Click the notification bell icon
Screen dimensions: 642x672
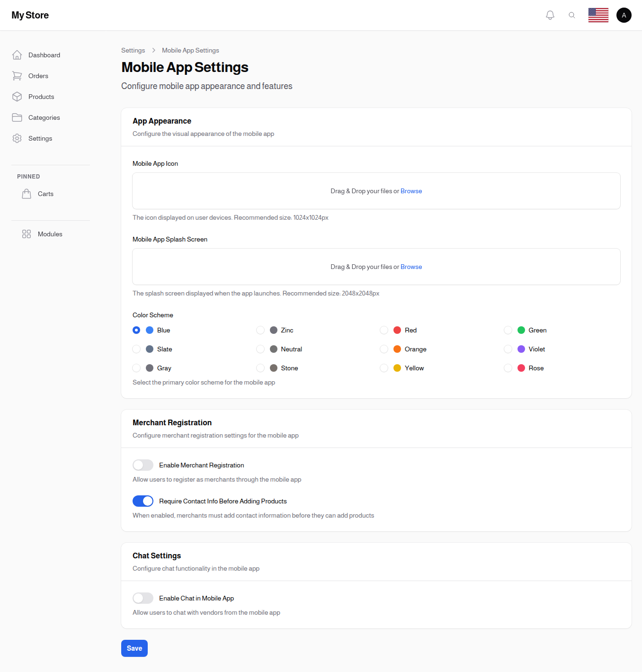coord(550,15)
